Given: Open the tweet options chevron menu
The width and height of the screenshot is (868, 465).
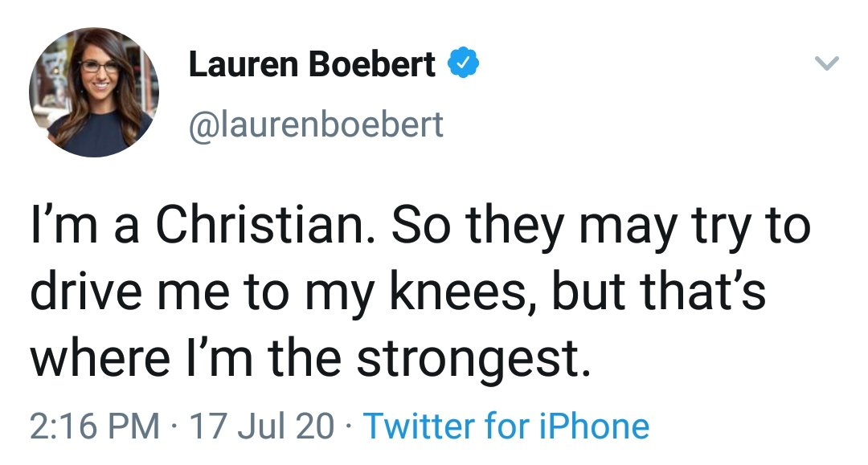Looking at the screenshot, I should click(827, 63).
